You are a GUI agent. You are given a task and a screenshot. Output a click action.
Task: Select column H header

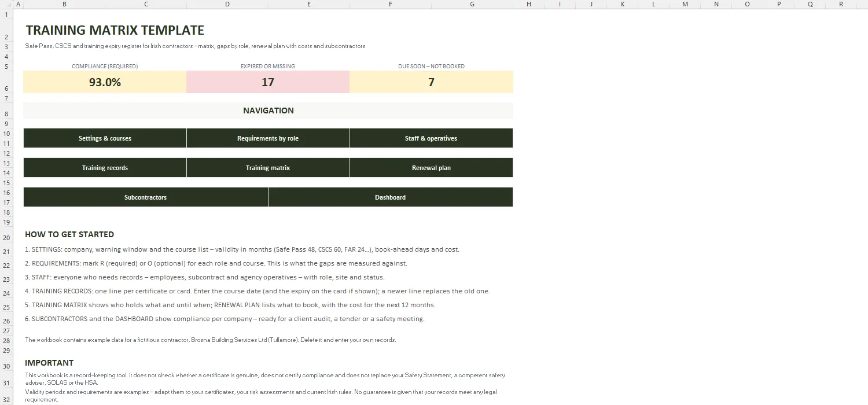pyautogui.click(x=529, y=4)
